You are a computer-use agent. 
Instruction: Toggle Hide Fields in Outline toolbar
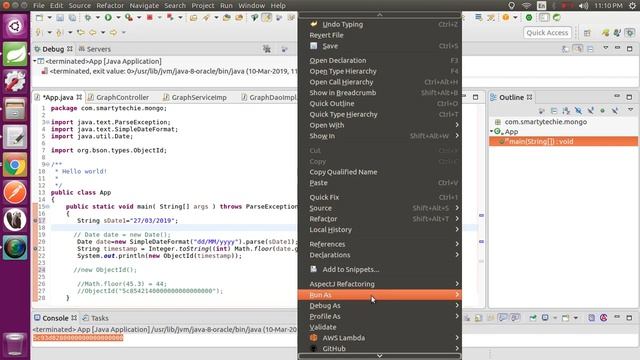(x=578, y=111)
